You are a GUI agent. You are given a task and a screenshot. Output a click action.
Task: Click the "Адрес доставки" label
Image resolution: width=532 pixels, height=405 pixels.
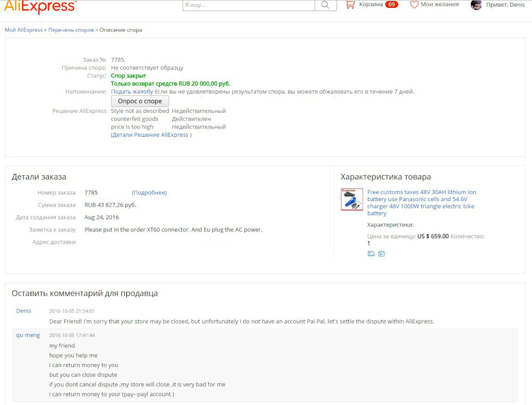tap(54, 242)
